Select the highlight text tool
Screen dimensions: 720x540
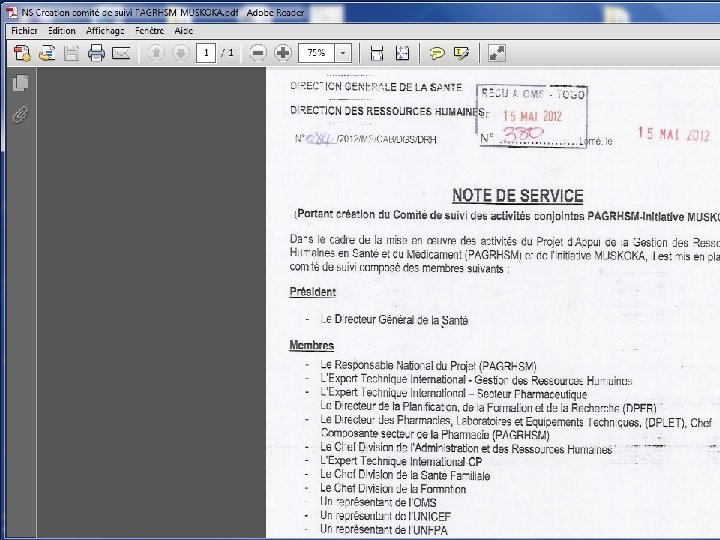[461, 53]
